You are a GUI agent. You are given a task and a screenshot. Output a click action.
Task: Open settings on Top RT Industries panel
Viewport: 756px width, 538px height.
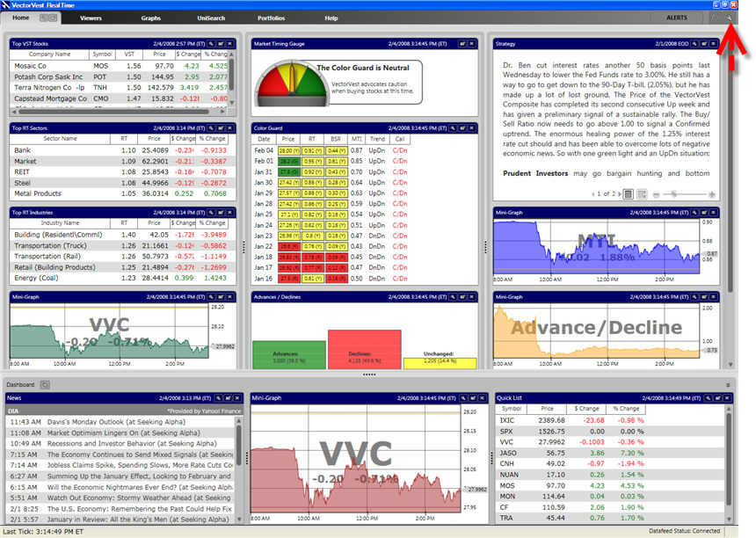click(x=211, y=212)
